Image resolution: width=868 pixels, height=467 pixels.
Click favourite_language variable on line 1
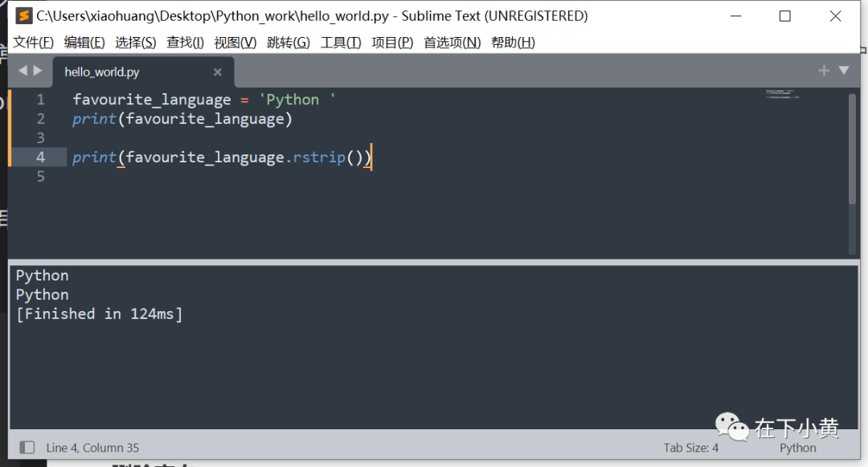(152, 100)
